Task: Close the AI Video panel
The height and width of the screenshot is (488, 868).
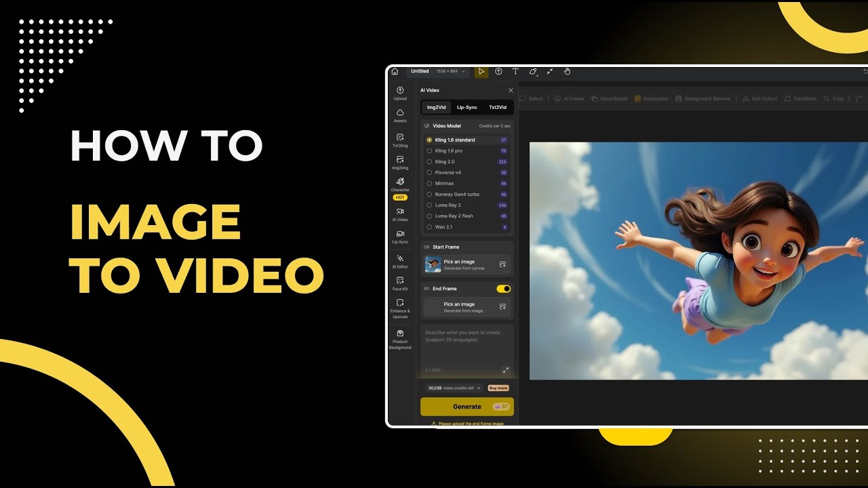Action: pos(511,90)
